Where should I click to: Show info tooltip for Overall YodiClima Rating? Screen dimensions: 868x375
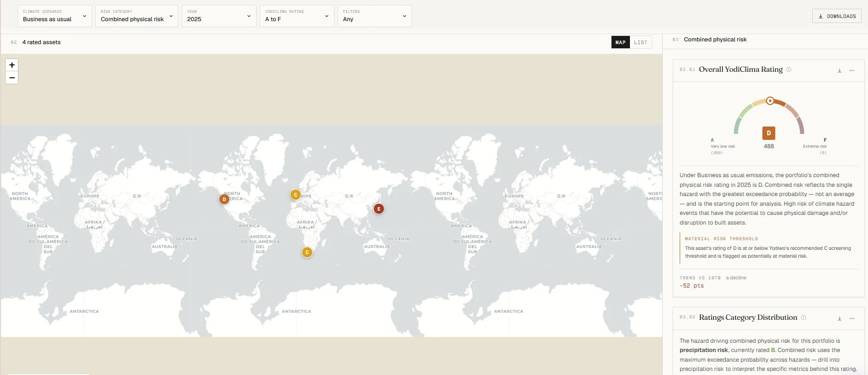click(789, 69)
